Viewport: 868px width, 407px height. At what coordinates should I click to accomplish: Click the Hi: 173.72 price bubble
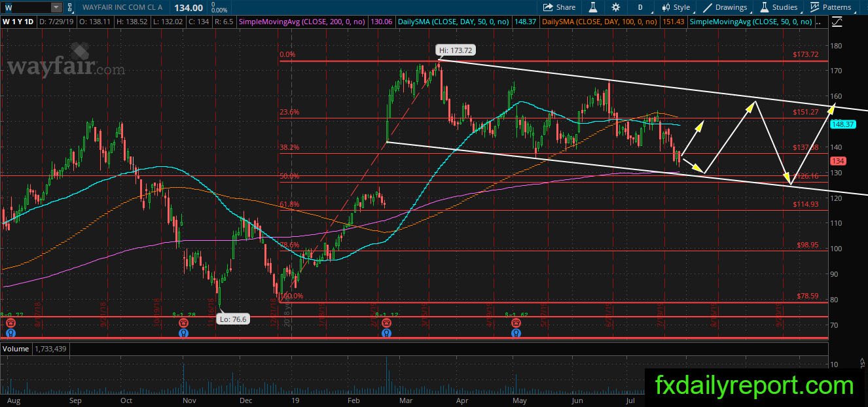pyautogui.click(x=455, y=50)
